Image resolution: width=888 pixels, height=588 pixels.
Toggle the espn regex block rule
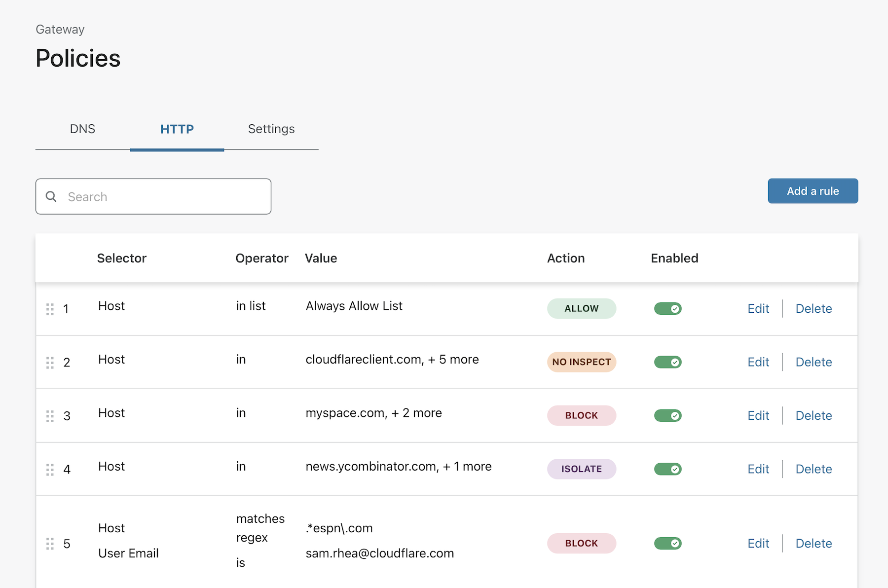pos(667,544)
